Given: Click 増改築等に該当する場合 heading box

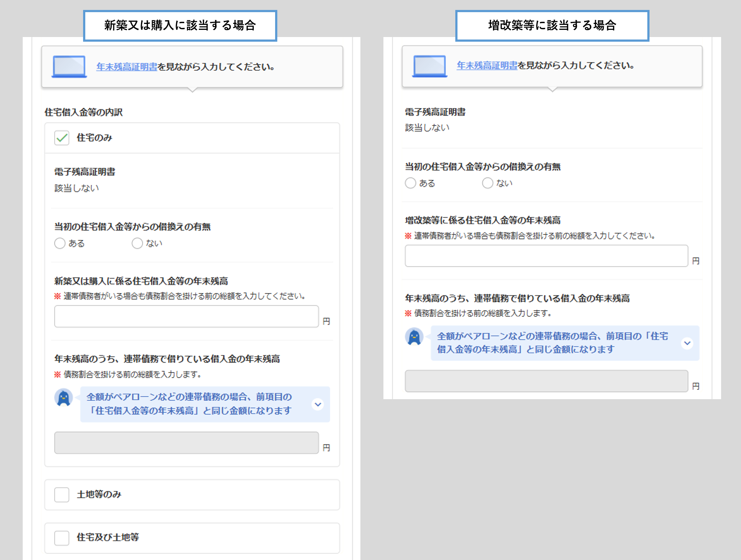Looking at the screenshot, I should [x=552, y=26].
